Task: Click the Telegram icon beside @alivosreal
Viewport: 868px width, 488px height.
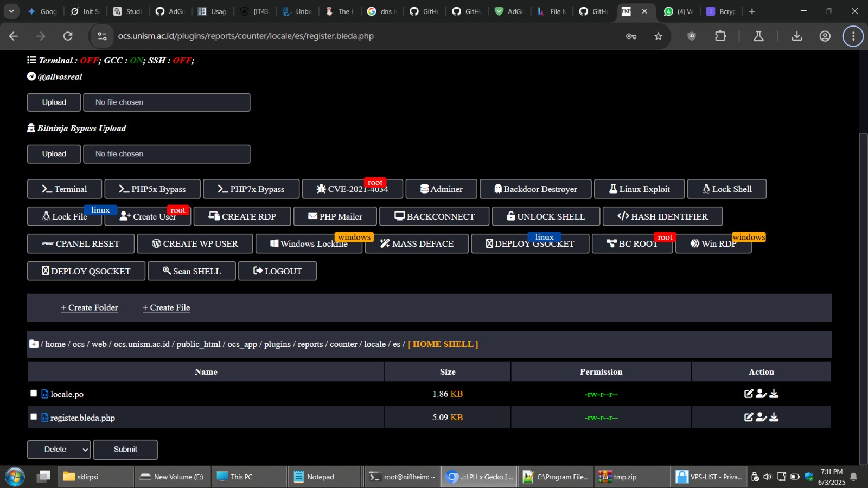Action: tap(31, 76)
